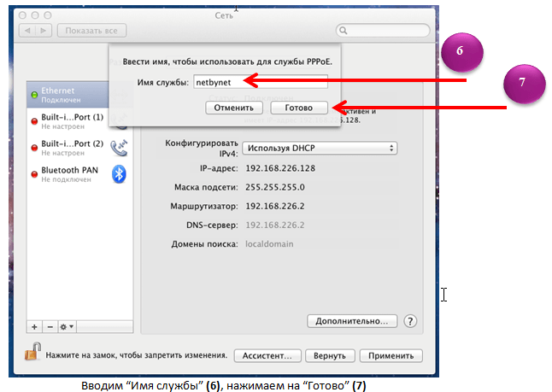Screen dimensions: 552x392
Task: Open the Конфигурировать IPv4 dropdown
Action: [x=320, y=148]
